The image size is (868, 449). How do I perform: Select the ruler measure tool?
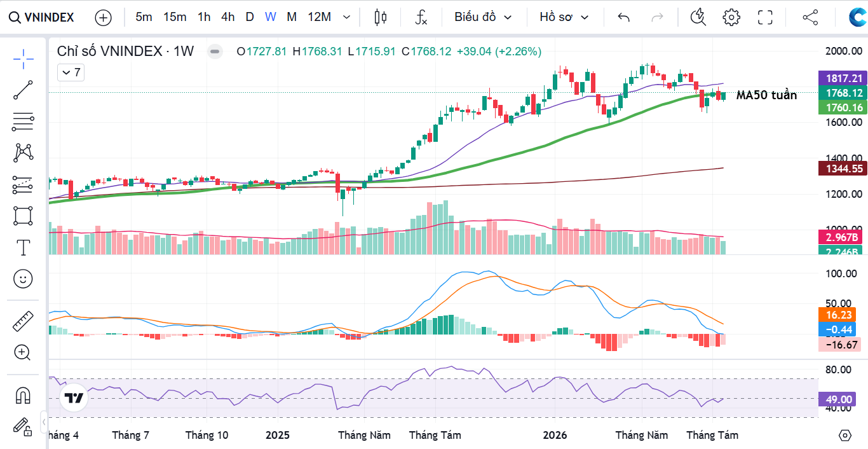click(24, 321)
